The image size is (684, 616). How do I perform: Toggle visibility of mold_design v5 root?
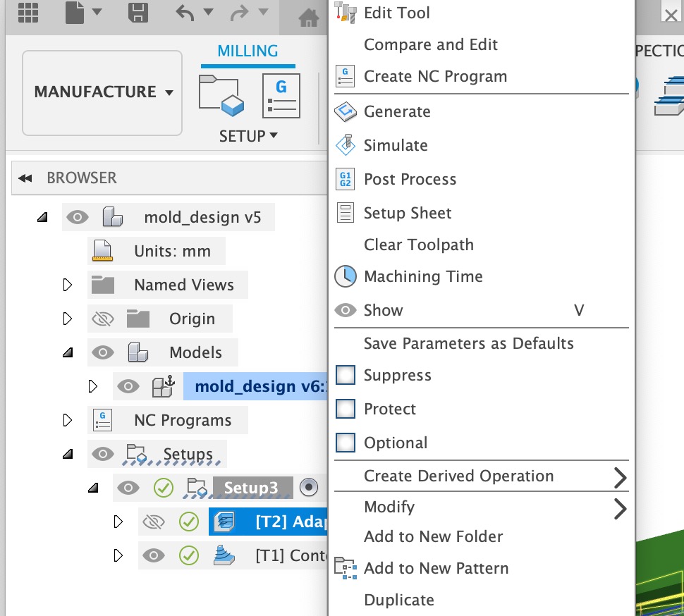pos(78,216)
